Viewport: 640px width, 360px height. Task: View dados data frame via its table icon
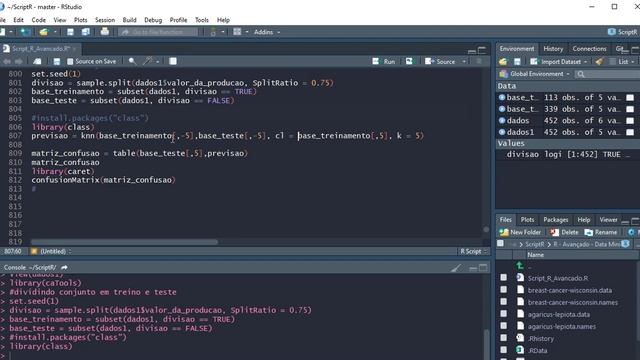[x=630, y=121]
